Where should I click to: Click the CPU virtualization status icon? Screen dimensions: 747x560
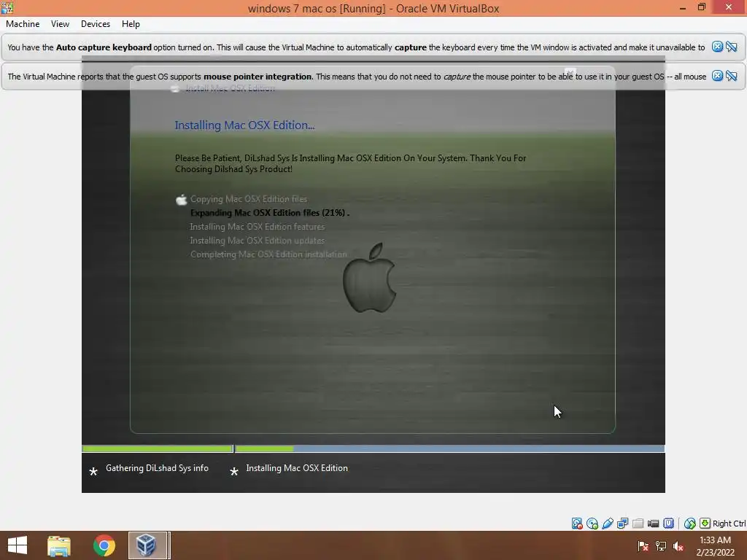[x=668, y=524]
